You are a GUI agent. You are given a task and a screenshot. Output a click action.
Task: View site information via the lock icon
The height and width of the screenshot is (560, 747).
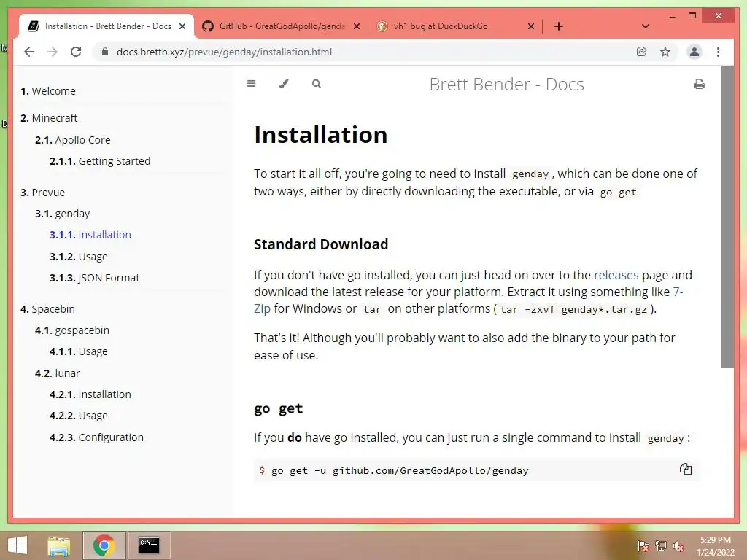click(105, 52)
